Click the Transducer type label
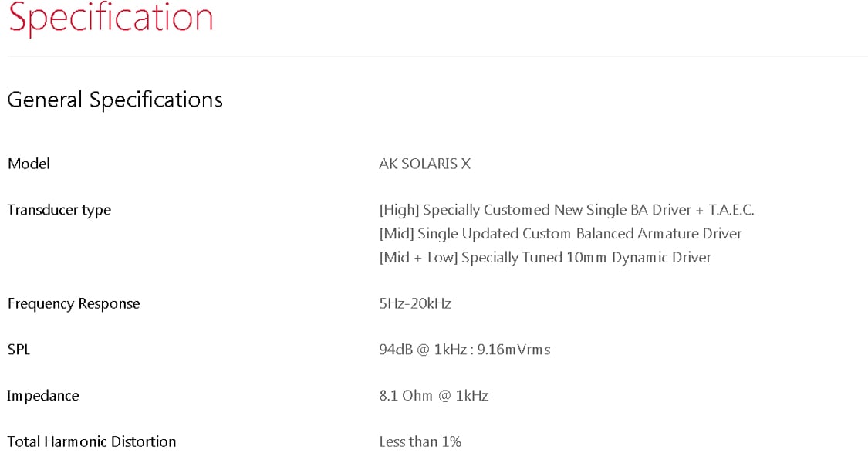 59,211
